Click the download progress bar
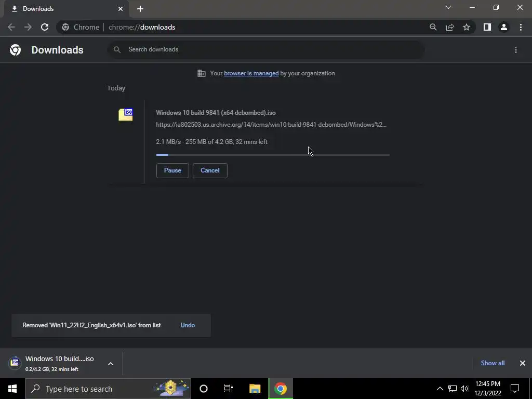Viewport: 532px width, 399px height. pyautogui.click(x=273, y=155)
